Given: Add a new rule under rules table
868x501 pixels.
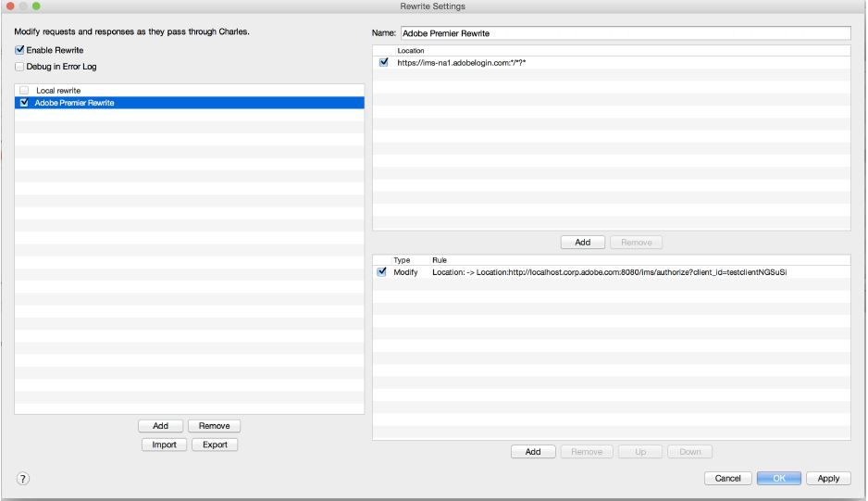Looking at the screenshot, I should (x=533, y=452).
